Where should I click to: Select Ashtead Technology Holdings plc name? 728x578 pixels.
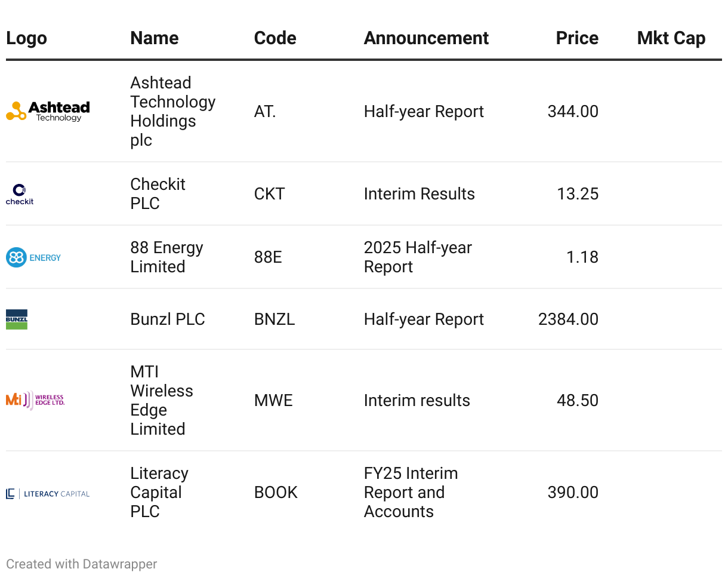(x=173, y=111)
